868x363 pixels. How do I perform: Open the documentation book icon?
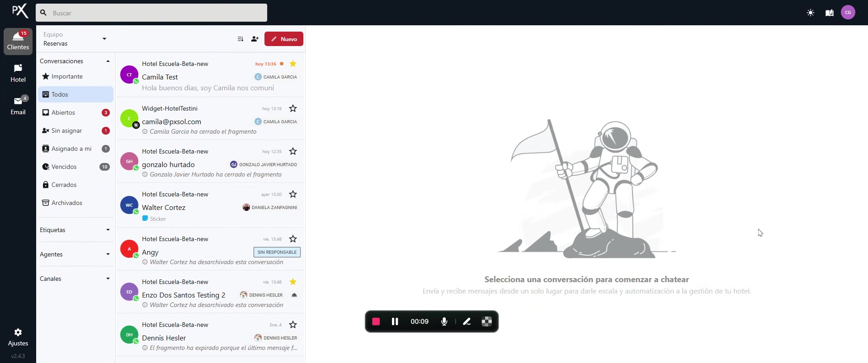(829, 13)
